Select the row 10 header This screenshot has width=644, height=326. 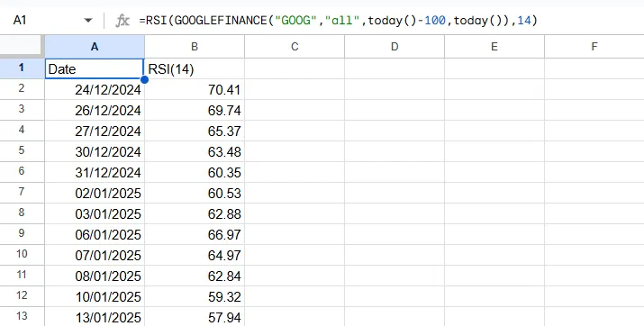point(22,255)
